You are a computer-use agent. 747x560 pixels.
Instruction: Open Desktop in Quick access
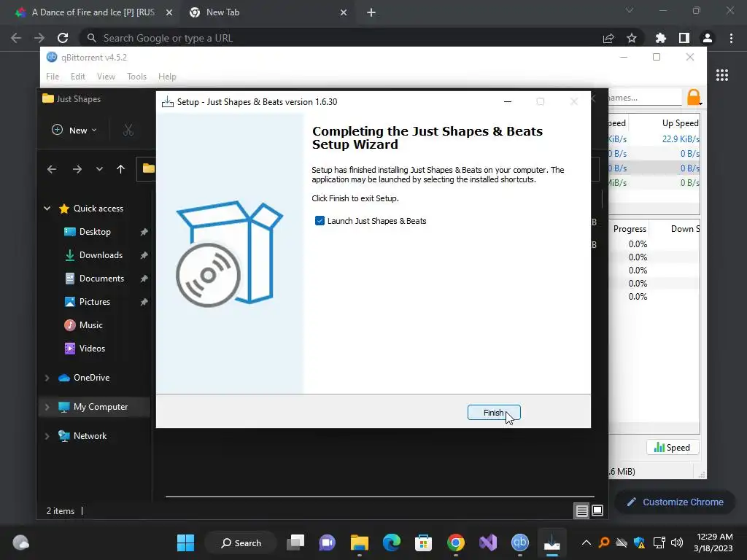94,232
